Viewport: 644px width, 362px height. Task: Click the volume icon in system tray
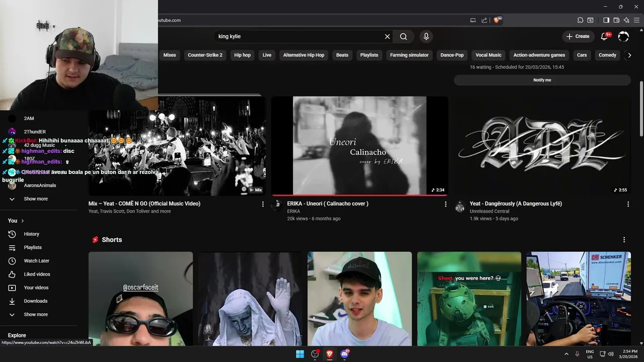click(x=611, y=354)
